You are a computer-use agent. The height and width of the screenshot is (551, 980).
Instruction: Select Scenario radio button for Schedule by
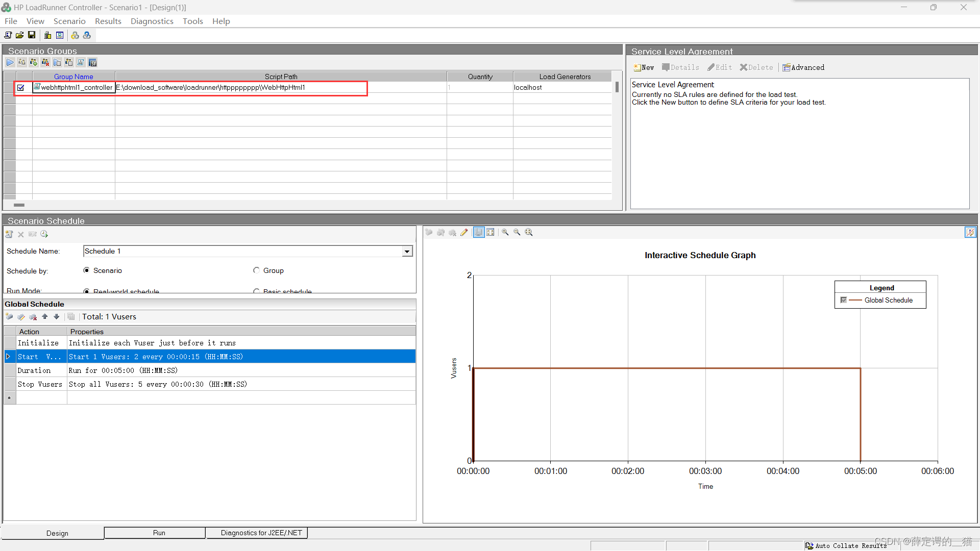(86, 270)
